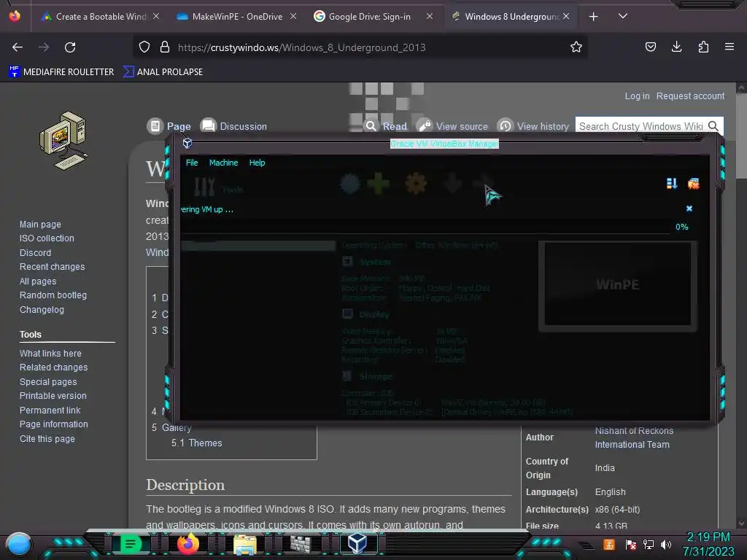
Task: Click the Crusty Windows computer logo
Action: coord(64,141)
